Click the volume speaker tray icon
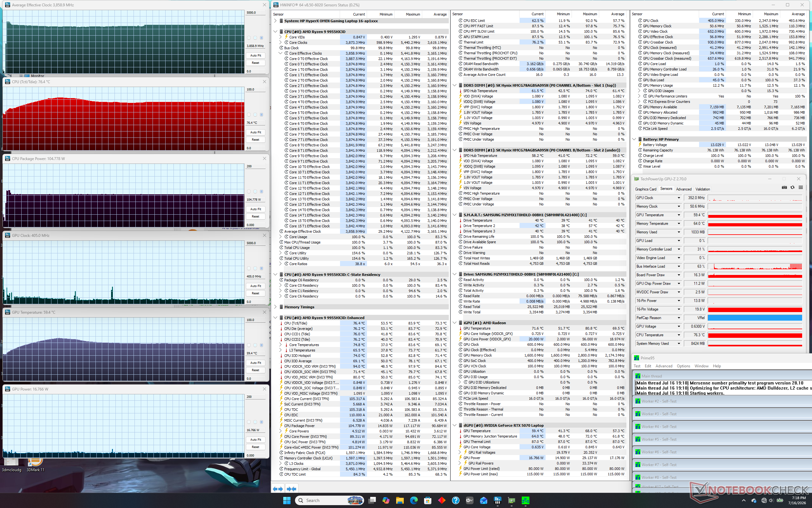Viewport: 812px width, 508px height. coord(772,500)
